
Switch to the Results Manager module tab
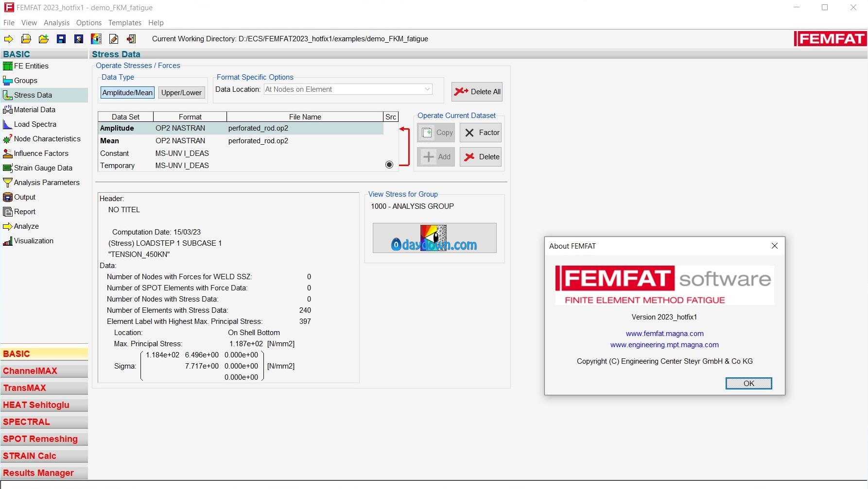tap(44, 473)
